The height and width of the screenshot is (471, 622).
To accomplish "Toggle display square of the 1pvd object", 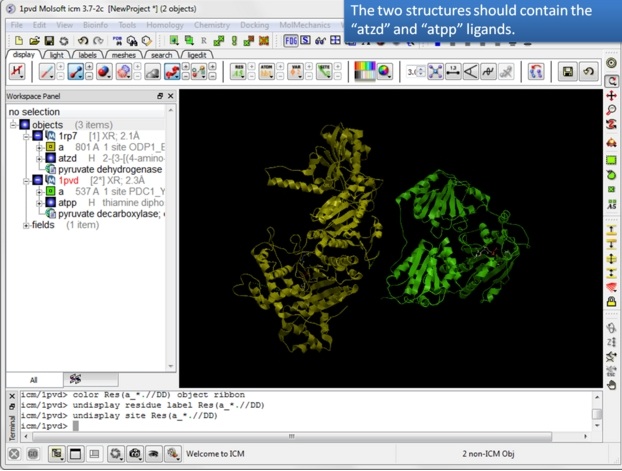I will pos(37,180).
